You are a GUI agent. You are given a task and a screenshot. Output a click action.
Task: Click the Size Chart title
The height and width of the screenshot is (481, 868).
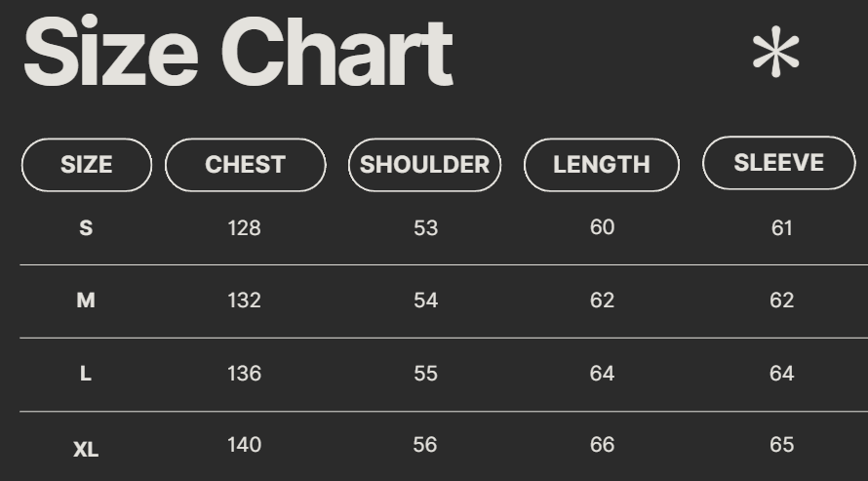238,53
